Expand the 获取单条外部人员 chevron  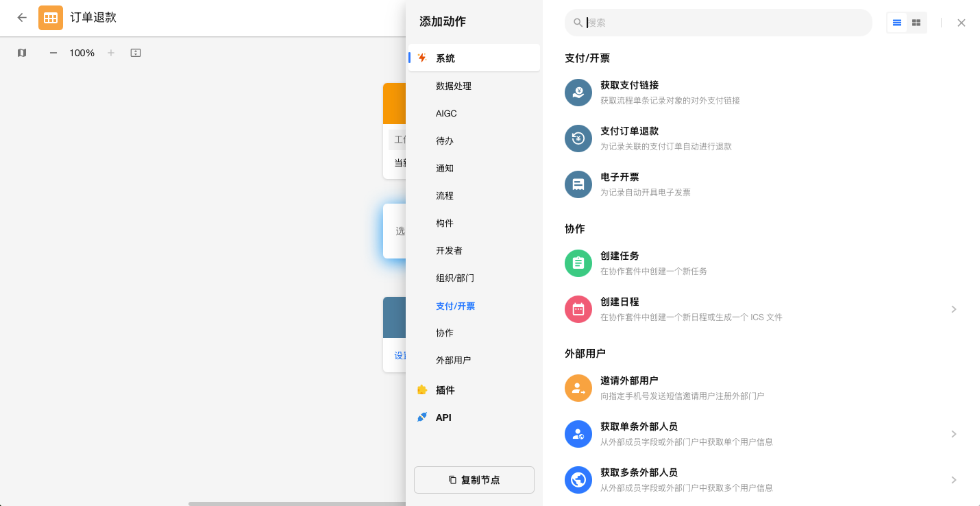(954, 434)
